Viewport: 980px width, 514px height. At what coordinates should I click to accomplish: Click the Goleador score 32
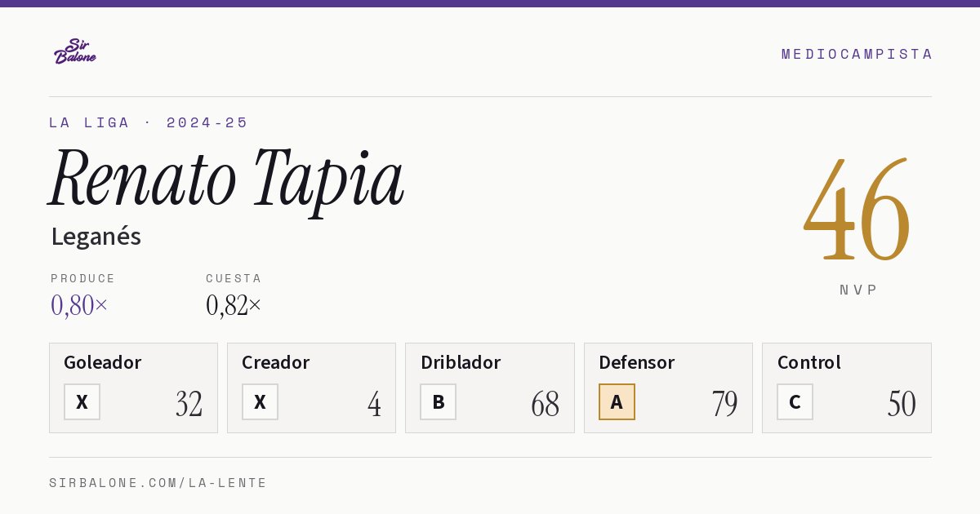click(x=189, y=404)
